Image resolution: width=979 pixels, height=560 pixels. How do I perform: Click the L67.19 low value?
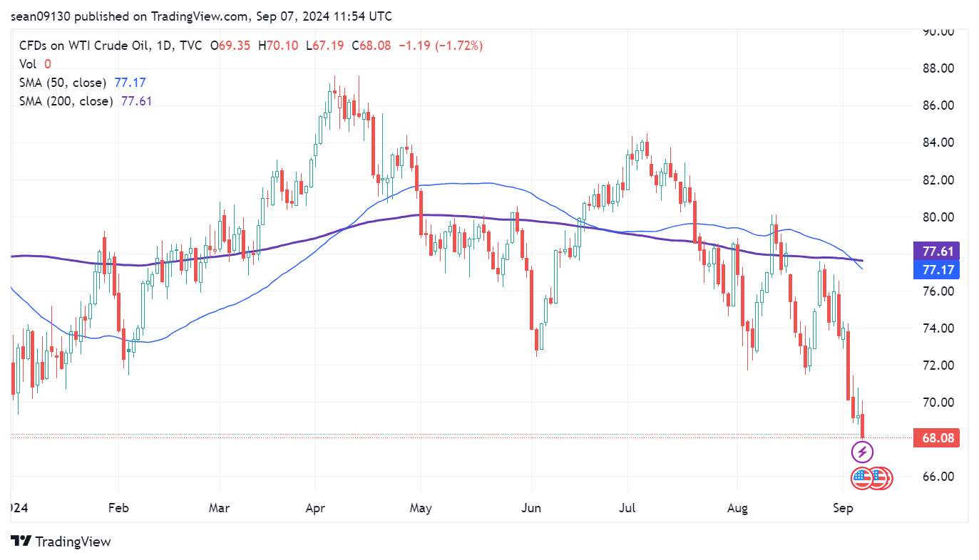tap(324, 46)
